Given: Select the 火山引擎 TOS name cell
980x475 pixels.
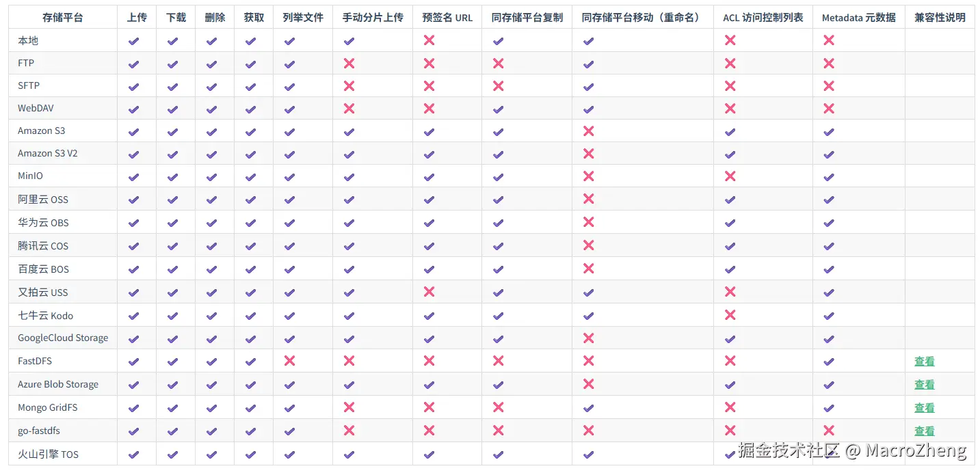Looking at the screenshot, I should click(x=63, y=454).
